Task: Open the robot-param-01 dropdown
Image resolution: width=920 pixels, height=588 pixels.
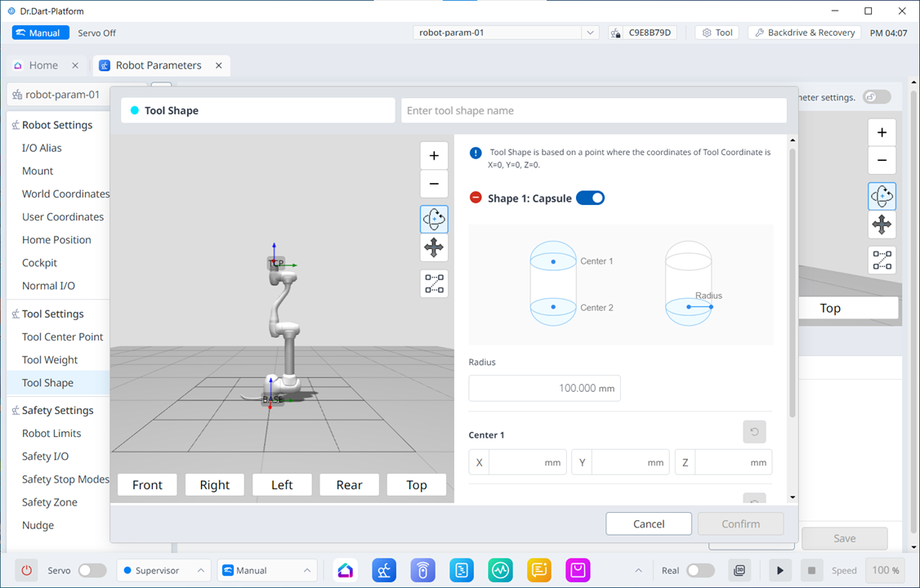Action: tap(590, 33)
